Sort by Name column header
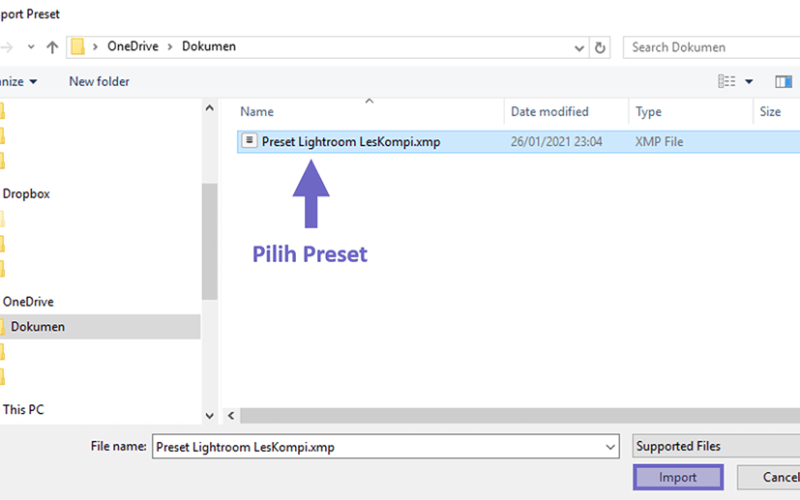The width and height of the screenshot is (800, 500). point(257,112)
